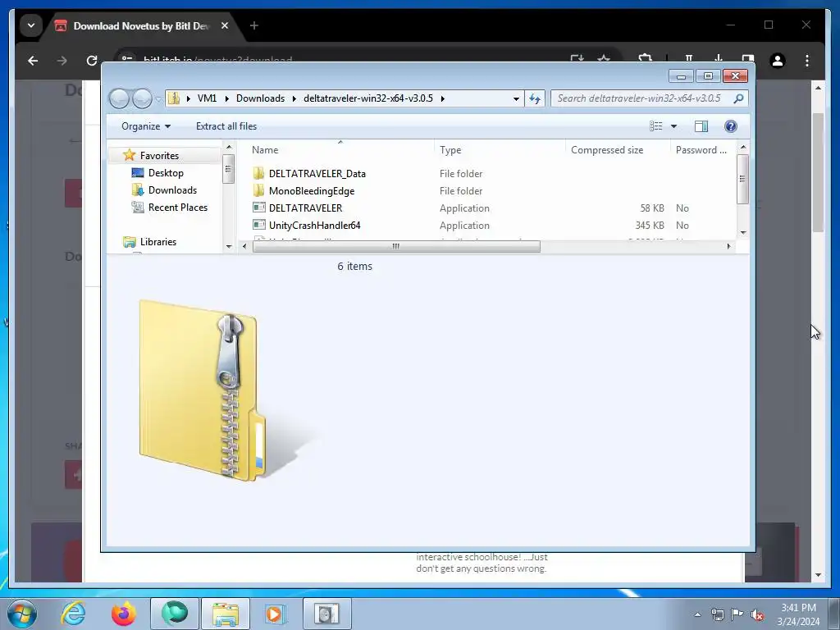The width and height of the screenshot is (840, 630).
Task: Open the address bar history dropdown
Action: pos(516,98)
